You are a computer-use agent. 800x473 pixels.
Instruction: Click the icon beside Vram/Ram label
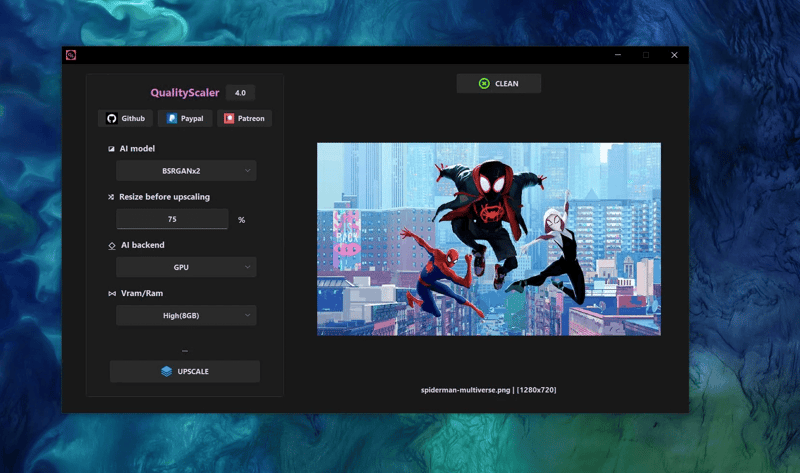pyautogui.click(x=111, y=293)
